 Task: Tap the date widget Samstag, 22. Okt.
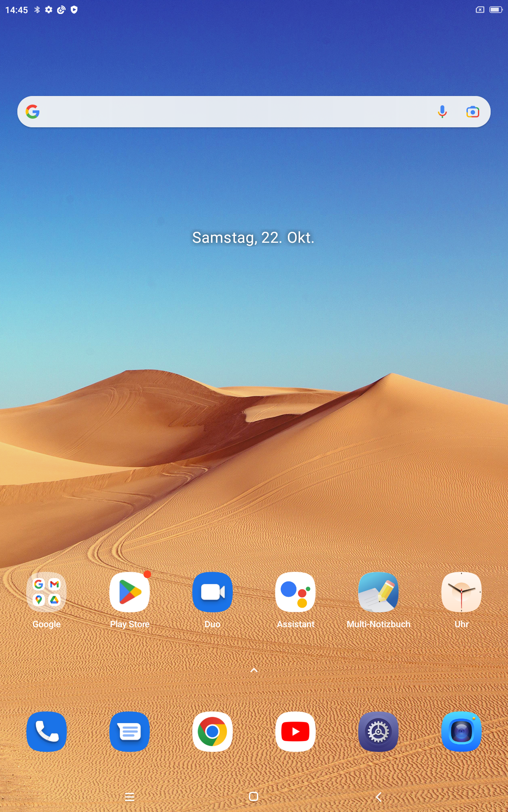point(253,238)
